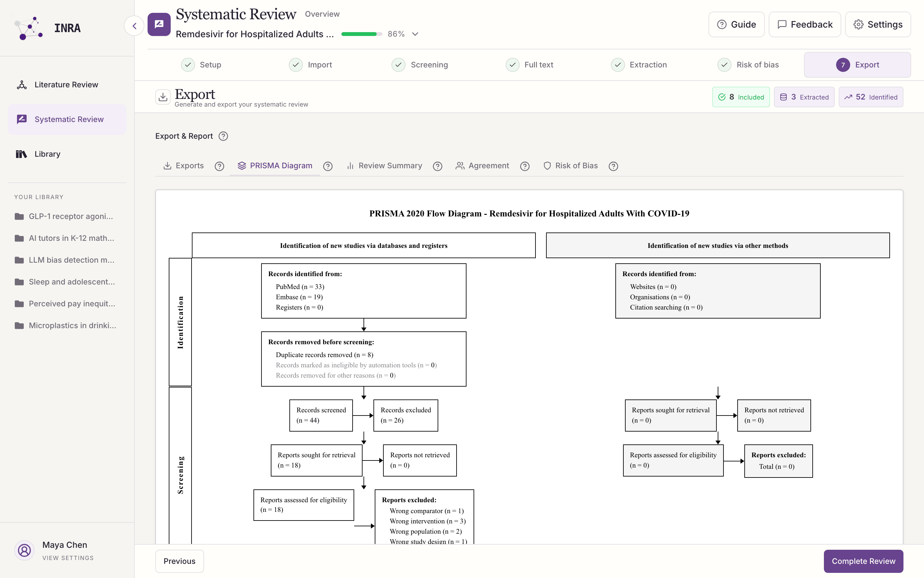This screenshot has height=578, width=924.
Task: Click the 52 Identified badge
Action: [871, 97]
